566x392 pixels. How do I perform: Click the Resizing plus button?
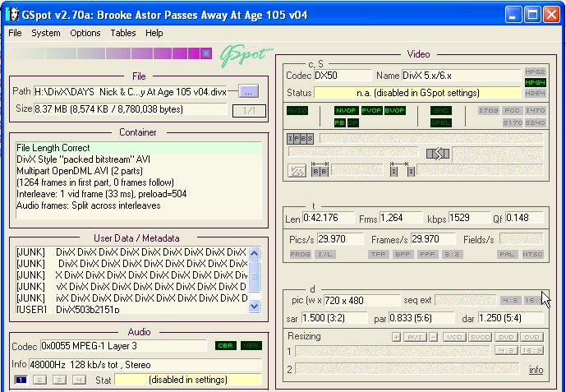396,337
